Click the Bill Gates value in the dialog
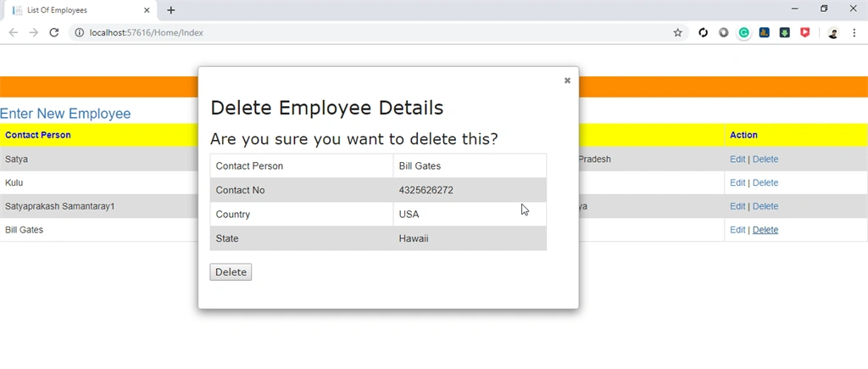Screen dimensions: 868x369 coord(420,166)
